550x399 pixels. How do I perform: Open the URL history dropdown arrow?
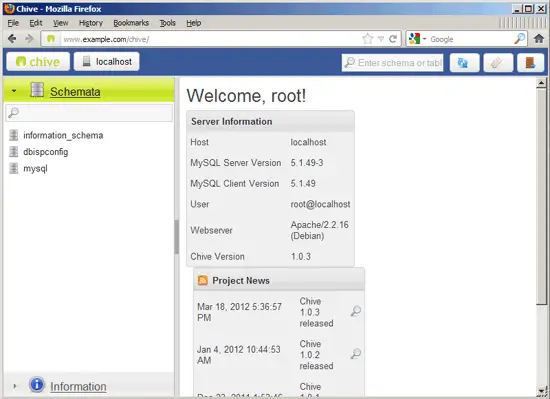[x=381, y=39]
